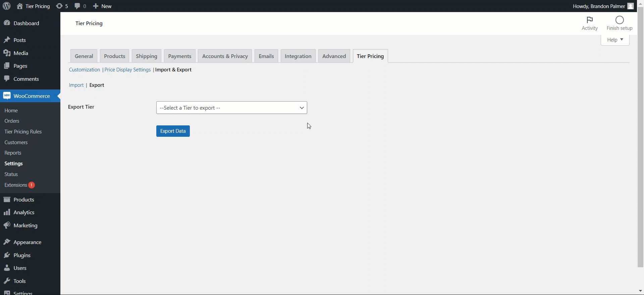The image size is (644, 295).
Task: Click the Plugins plug icon
Action: coord(7,255)
